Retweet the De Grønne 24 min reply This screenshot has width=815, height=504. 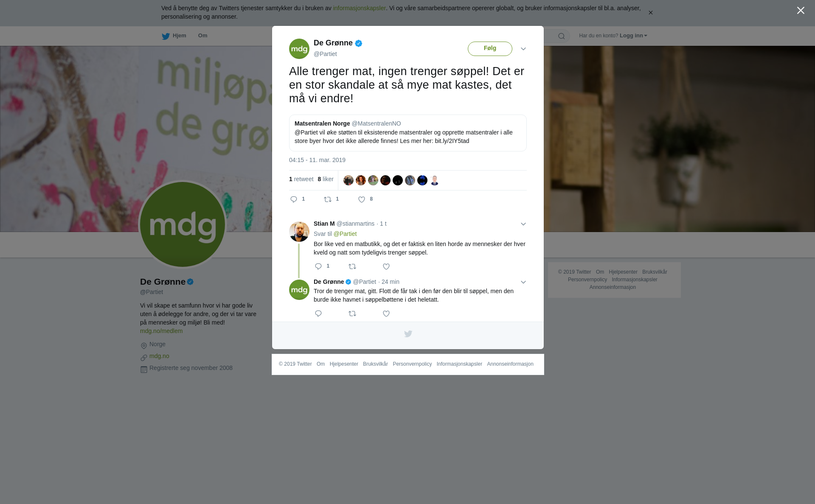coord(352,314)
